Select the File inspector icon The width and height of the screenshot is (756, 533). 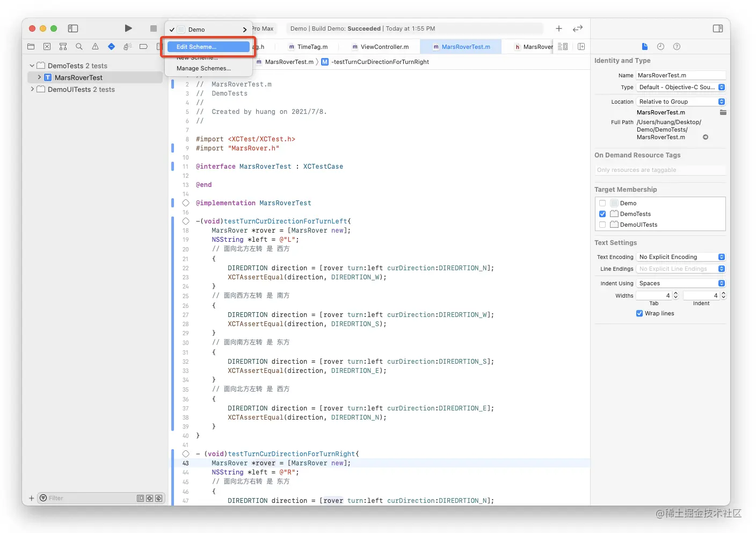645,47
